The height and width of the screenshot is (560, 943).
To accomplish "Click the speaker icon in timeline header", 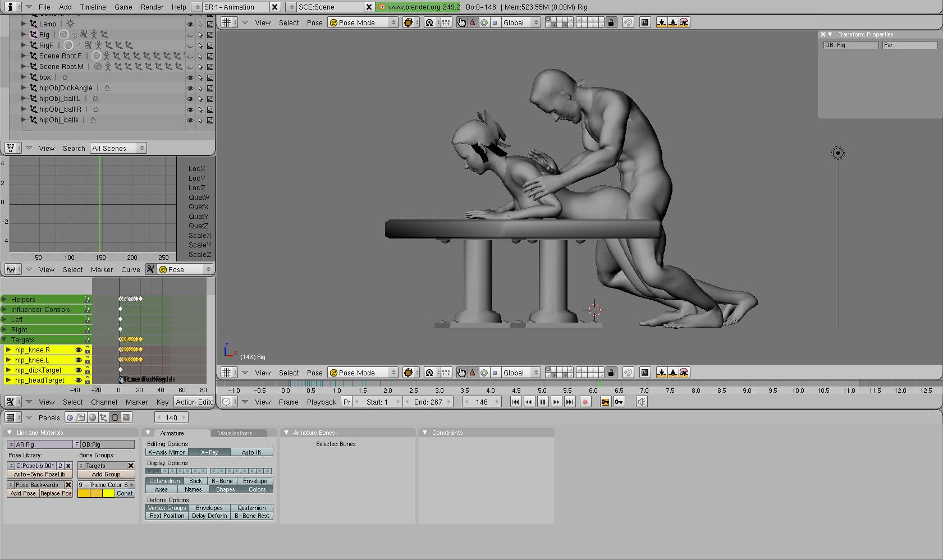I will pyautogui.click(x=642, y=402).
